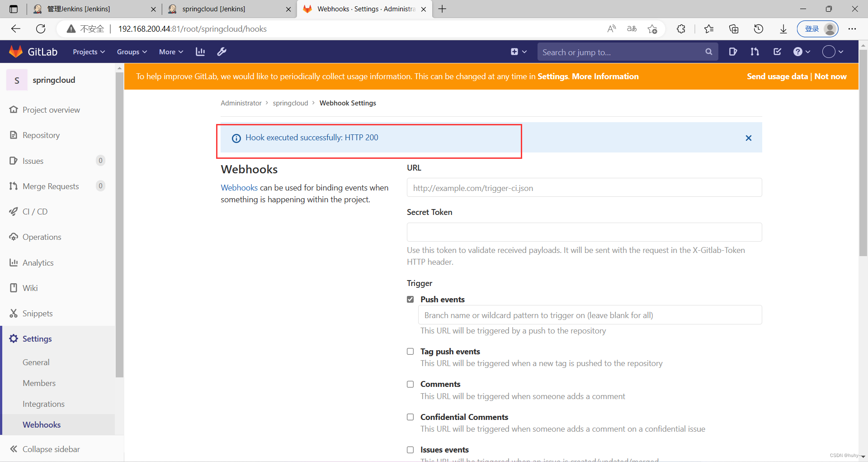The image size is (868, 462).
Task: Click the not secure warning icon
Action: click(71, 29)
